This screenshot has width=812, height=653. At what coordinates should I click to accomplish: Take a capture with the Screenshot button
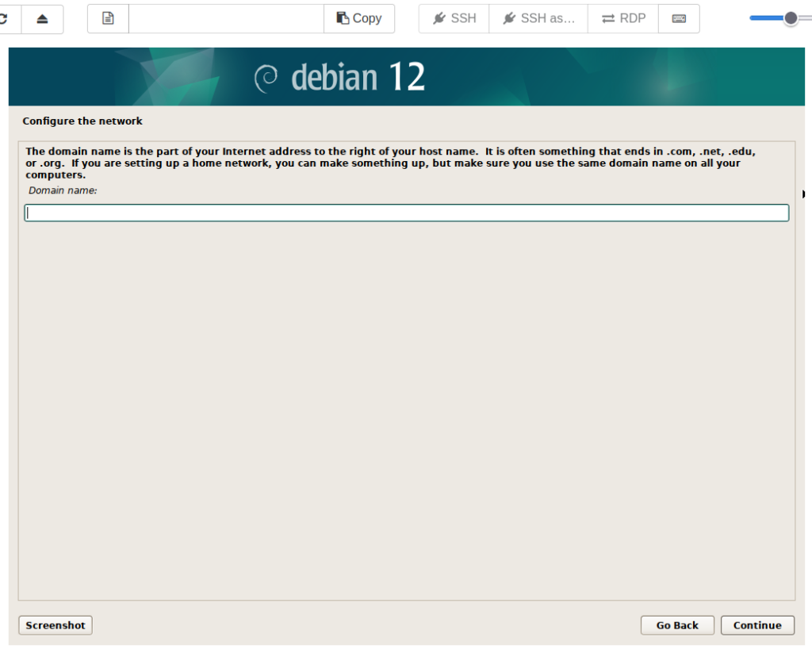[x=56, y=625]
